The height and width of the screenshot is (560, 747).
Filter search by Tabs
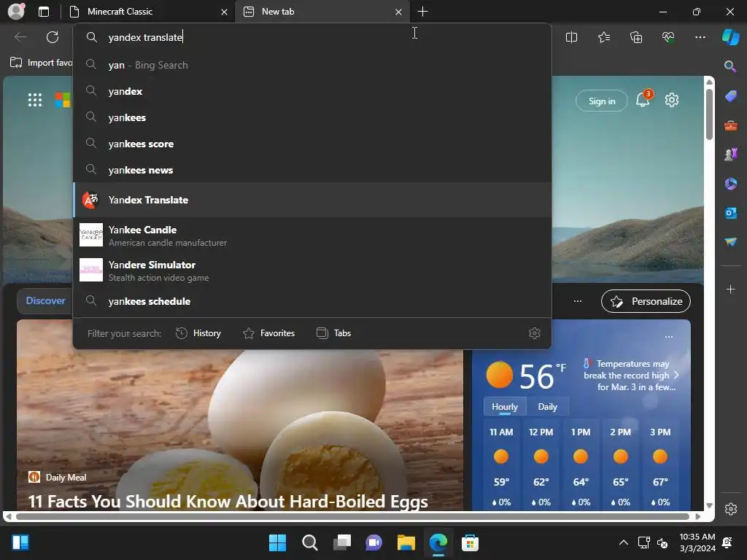[x=334, y=332]
